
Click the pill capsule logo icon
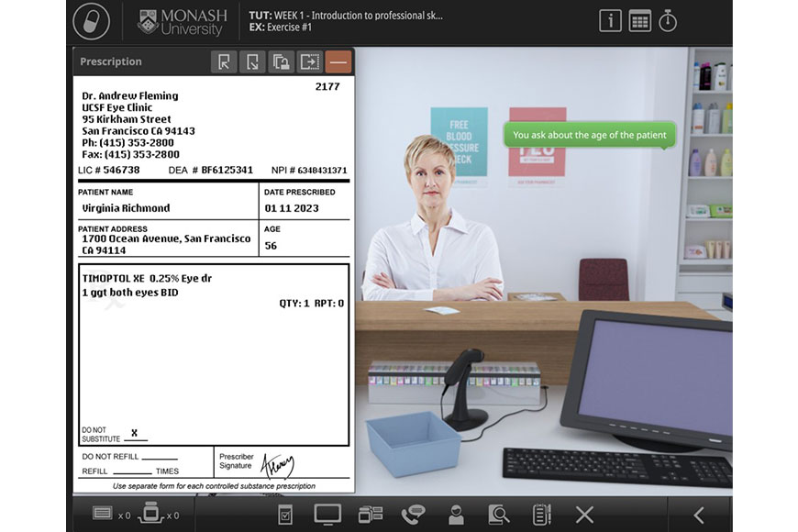pos(91,21)
